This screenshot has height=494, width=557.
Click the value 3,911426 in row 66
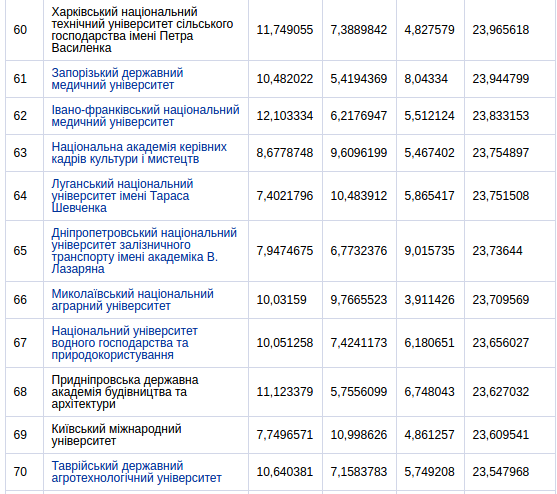click(x=429, y=300)
